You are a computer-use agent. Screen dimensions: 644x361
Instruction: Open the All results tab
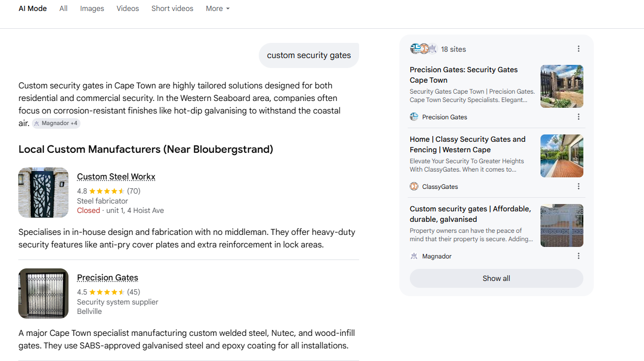(x=63, y=8)
